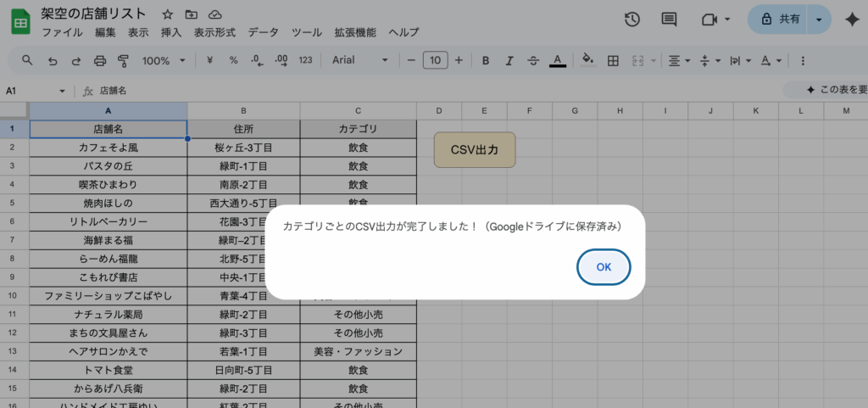Click the merge cells icon

click(637, 61)
